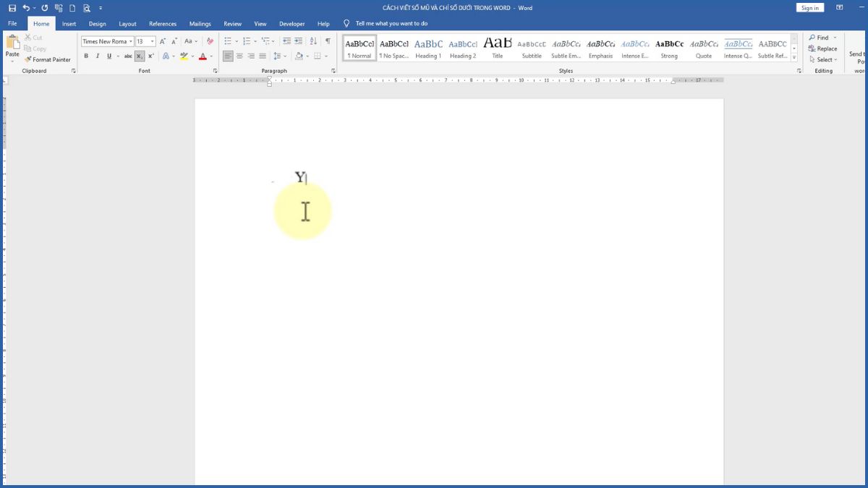Click the Increase Indent icon

pos(299,41)
